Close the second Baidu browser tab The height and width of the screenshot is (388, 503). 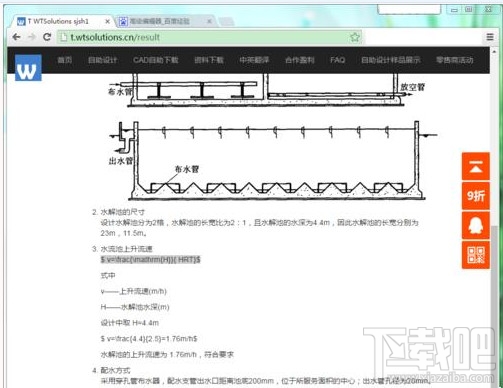pos(209,21)
